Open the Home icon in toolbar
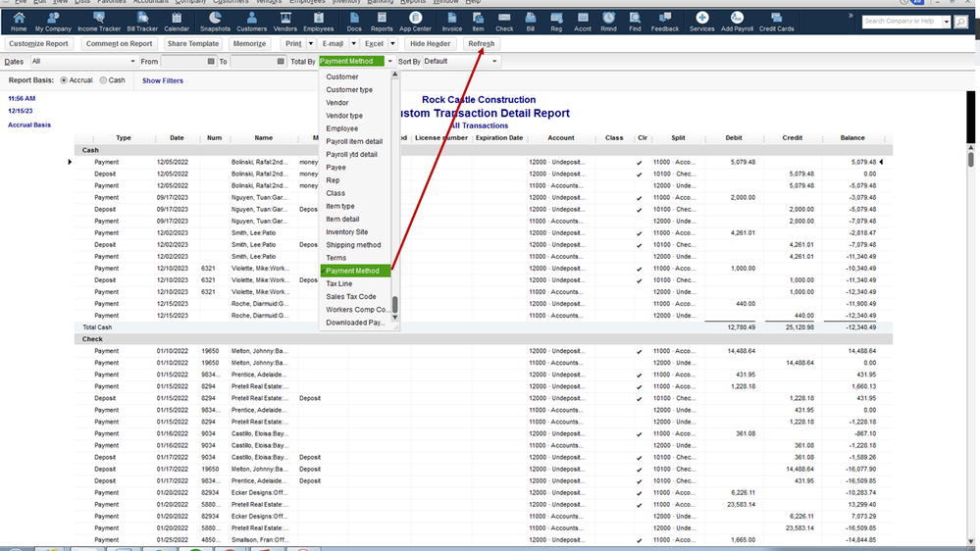This screenshot has width=980, height=551. (19, 22)
